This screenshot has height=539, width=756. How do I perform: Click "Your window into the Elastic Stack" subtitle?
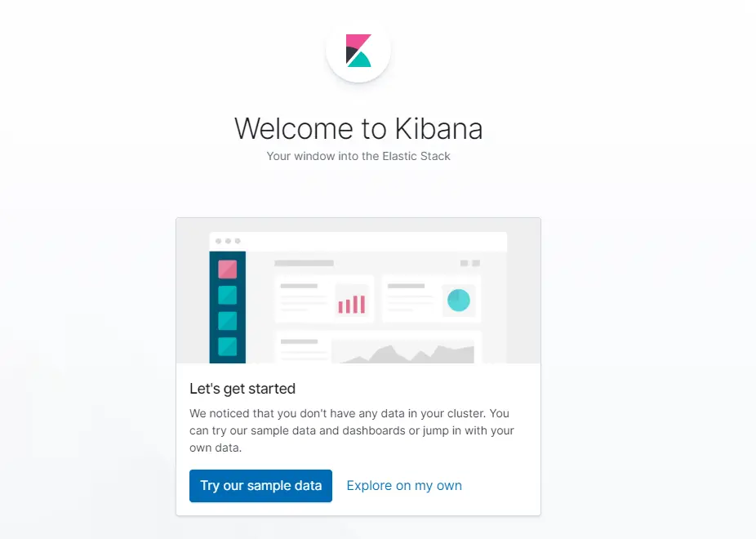coord(358,156)
